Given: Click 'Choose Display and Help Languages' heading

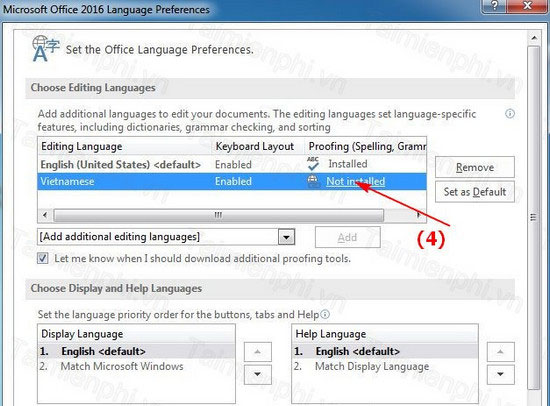Looking at the screenshot, I should (x=116, y=288).
